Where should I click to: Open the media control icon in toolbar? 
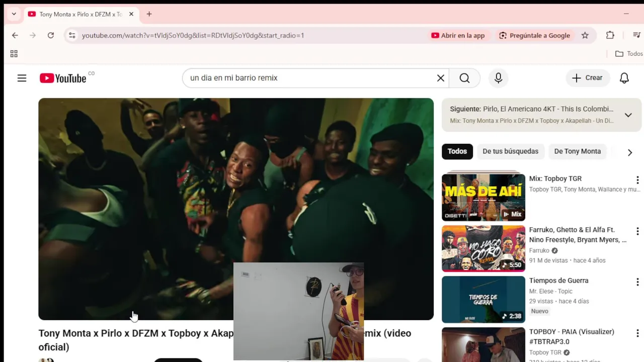(x=636, y=35)
